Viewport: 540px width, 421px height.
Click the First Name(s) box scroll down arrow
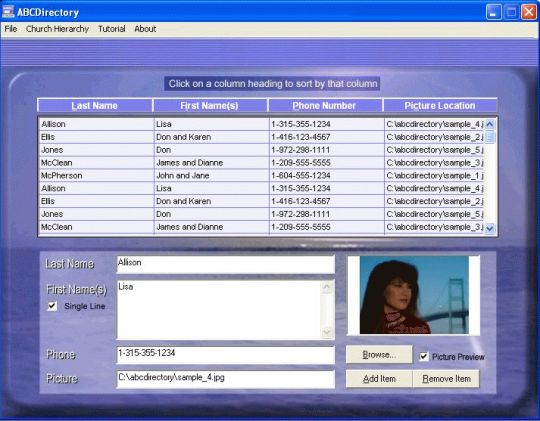tap(326, 332)
